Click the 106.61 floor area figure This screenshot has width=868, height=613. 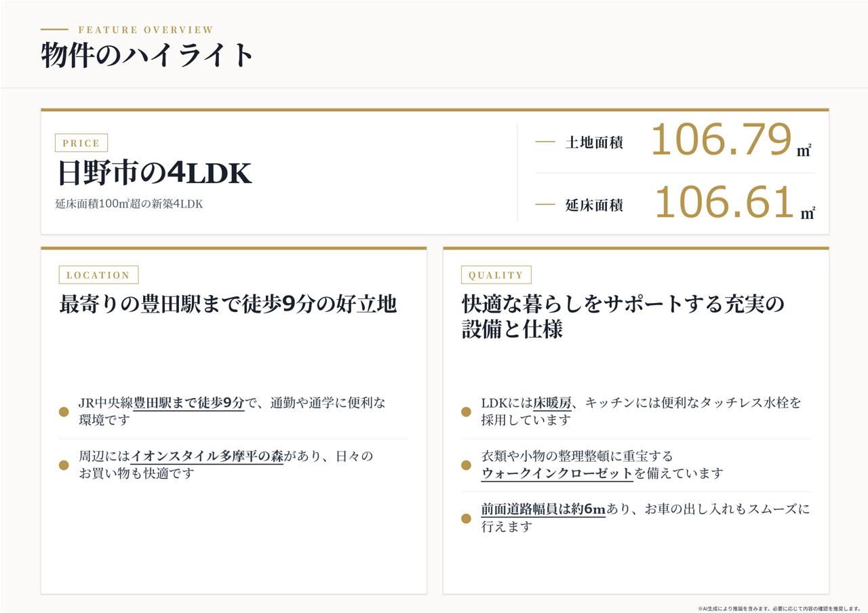[724, 202]
